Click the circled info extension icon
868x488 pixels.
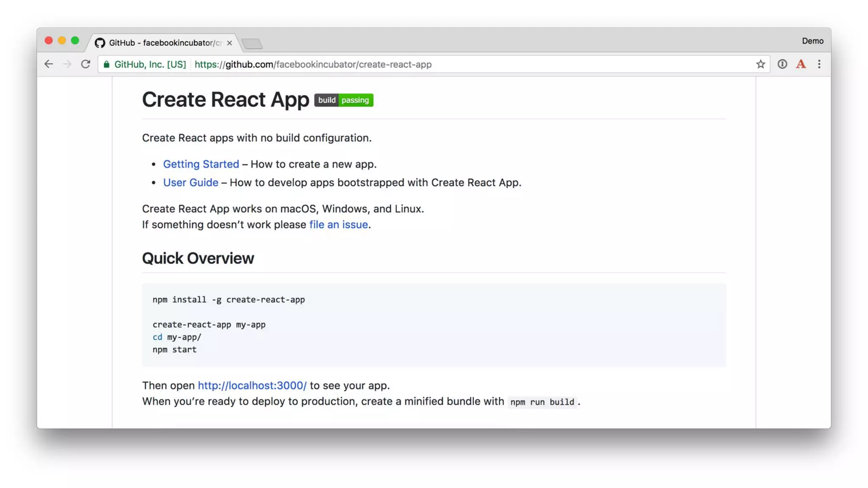pos(782,64)
